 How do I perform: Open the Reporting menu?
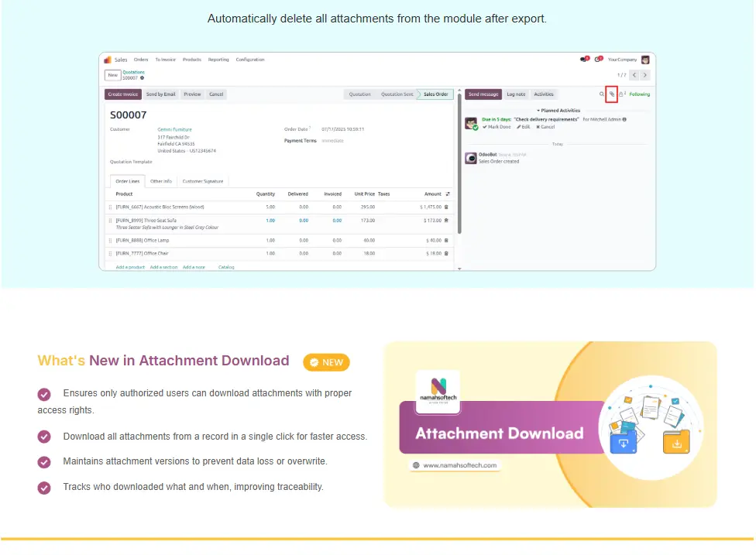coord(218,60)
